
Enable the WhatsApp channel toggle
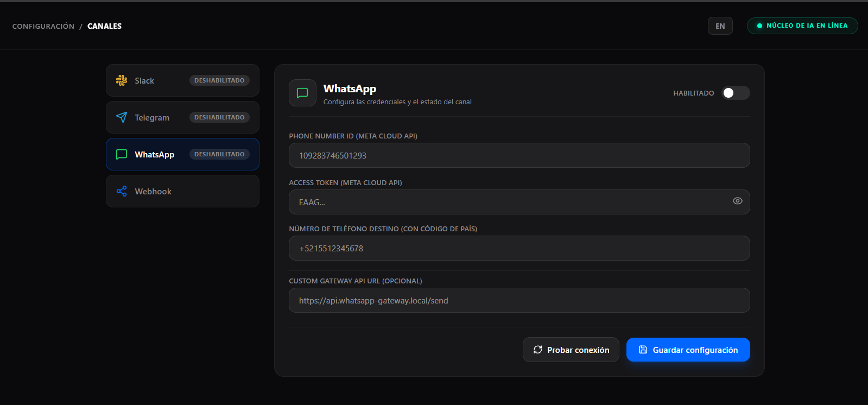click(736, 93)
